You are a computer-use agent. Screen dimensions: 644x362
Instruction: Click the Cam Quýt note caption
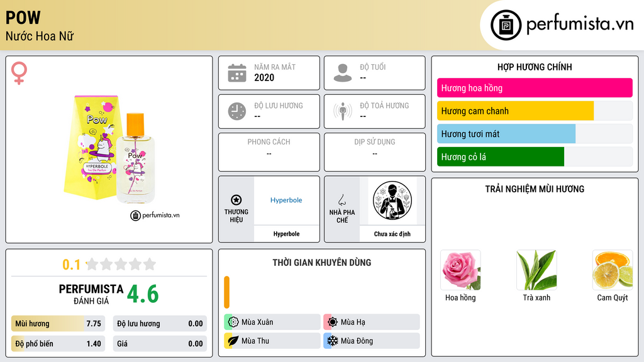pyautogui.click(x=613, y=297)
